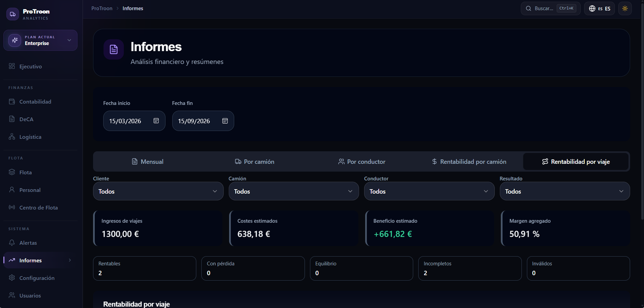Click the Margen agregado 50,91 % value
The width and height of the screenshot is (644, 308).
(524, 234)
